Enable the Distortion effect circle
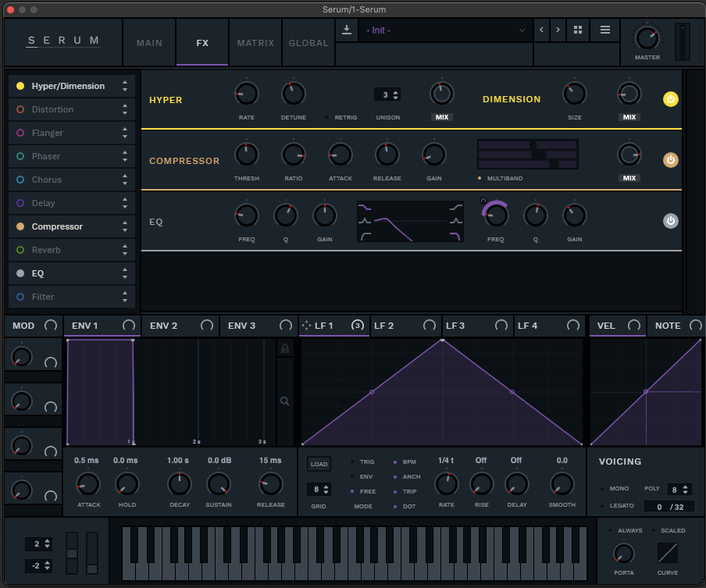Screen dimensions: 706x588 pyautogui.click(x=20, y=109)
